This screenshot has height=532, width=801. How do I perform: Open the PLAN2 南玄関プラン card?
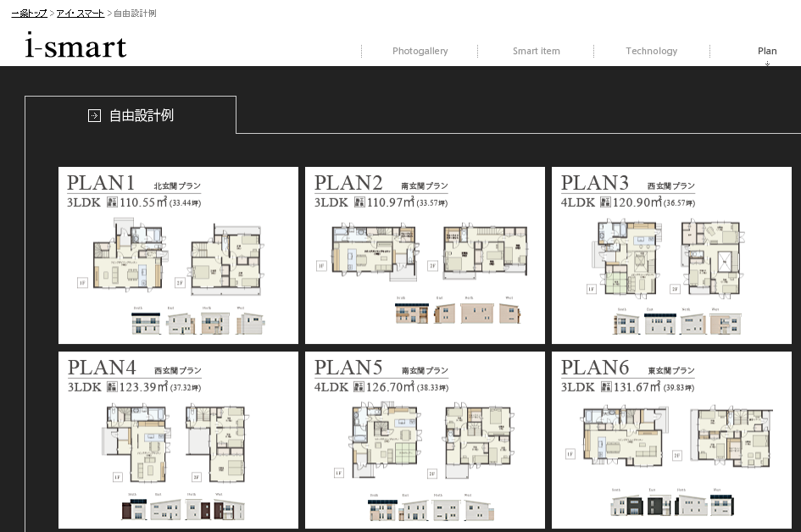click(x=425, y=255)
